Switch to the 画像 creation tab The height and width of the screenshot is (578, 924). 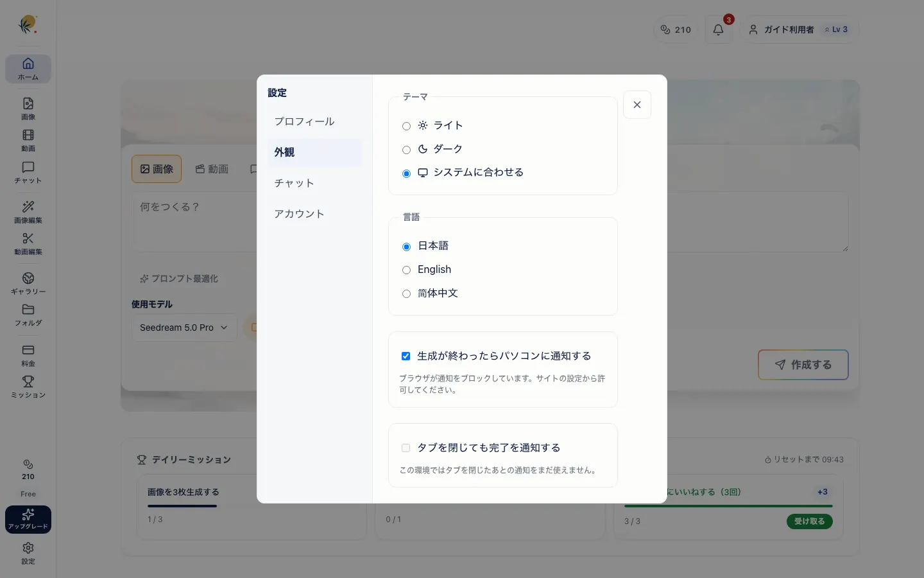click(x=157, y=169)
